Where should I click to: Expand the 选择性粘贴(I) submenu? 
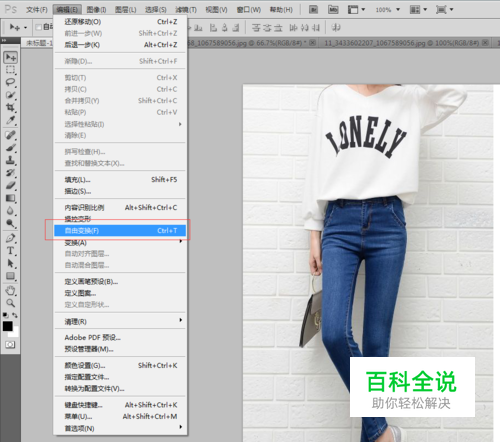pos(121,124)
